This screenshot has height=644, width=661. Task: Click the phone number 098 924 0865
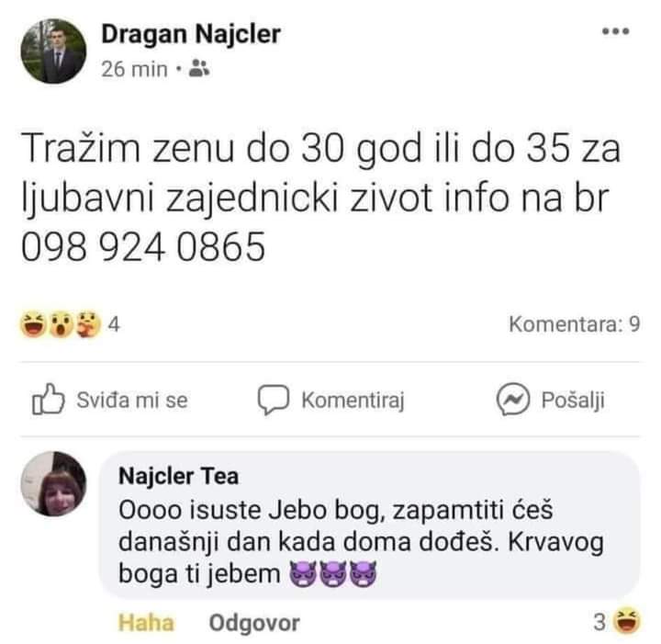click(x=143, y=247)
